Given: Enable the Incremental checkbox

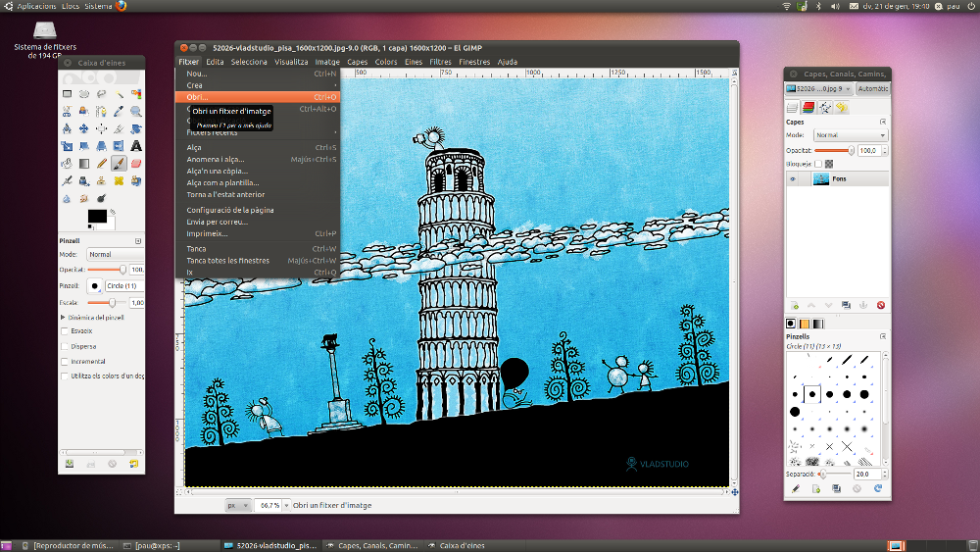Looking at the screenshot, I should click(65, 362).
